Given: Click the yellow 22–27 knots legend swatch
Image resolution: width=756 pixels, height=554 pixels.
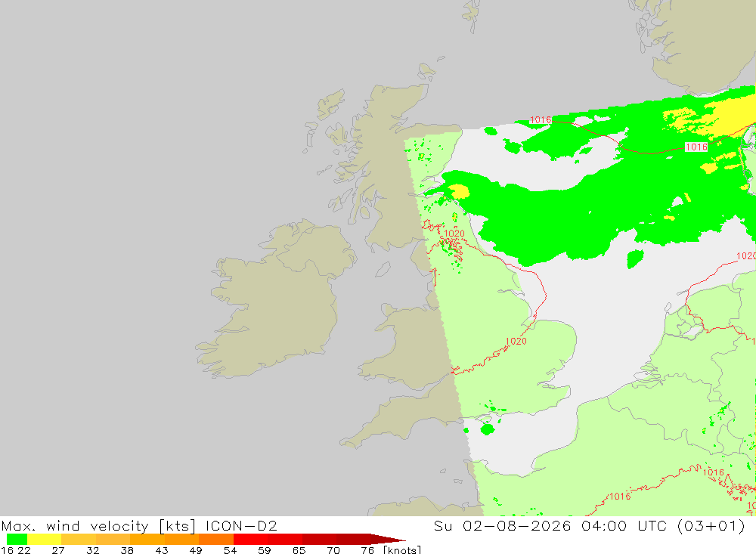Looking at the screenshot, I should 45,539.
